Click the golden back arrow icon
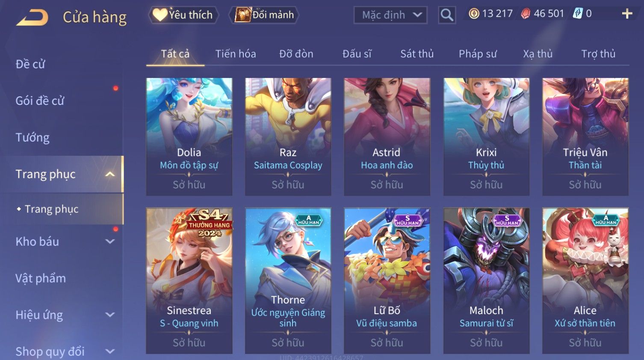Image resolution: width=644 pixels, height=360 pixels. click(x=32, y=18)
